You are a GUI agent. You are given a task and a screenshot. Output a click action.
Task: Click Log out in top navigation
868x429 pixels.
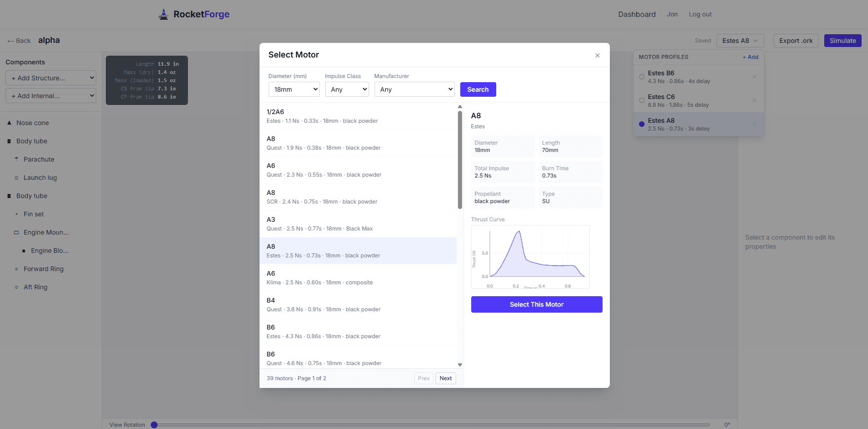pos(700,15)
